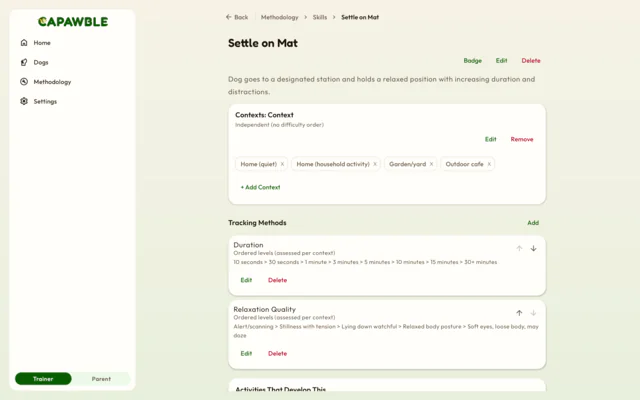640x400 pixels.
Task: Click the Capawble logo
Action: tap(73, 22)
